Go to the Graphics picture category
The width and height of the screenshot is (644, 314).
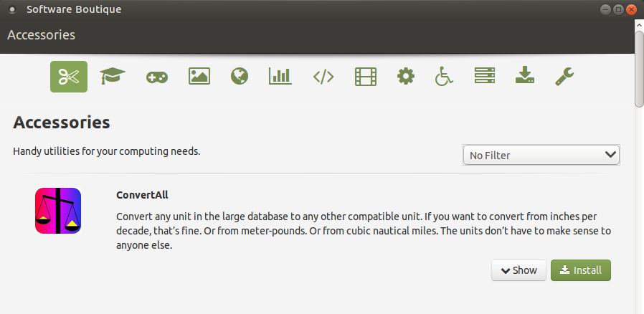point(199,76)
